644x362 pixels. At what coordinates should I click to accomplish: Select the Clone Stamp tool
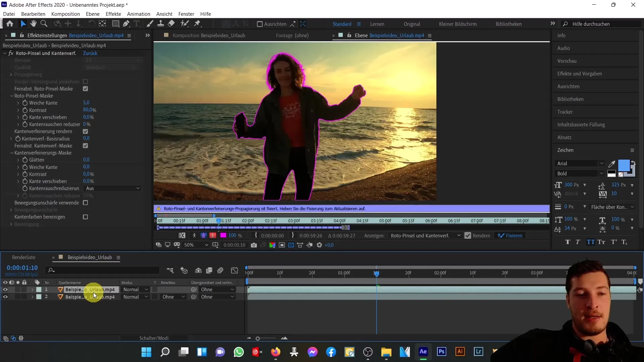click(x=161, y=24)
